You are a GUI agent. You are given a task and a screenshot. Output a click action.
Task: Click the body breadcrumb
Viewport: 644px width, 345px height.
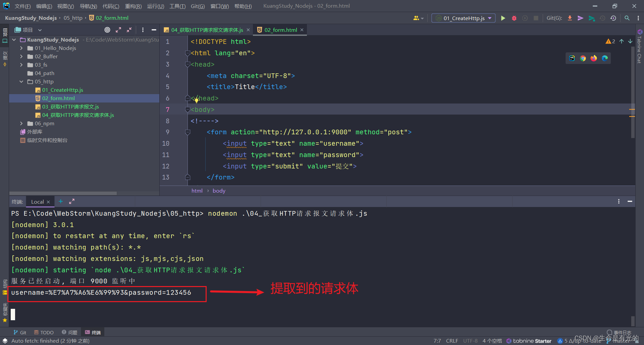click(x=219, y=191)
